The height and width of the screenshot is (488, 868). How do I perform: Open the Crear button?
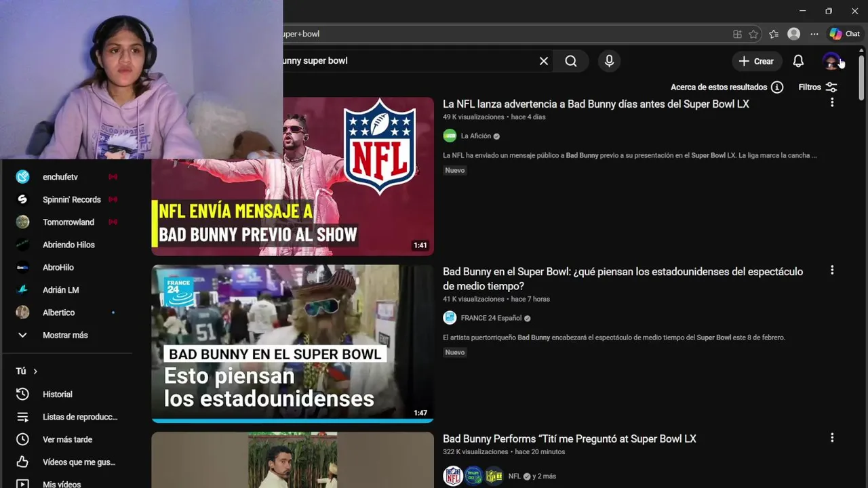click(757, 61)
